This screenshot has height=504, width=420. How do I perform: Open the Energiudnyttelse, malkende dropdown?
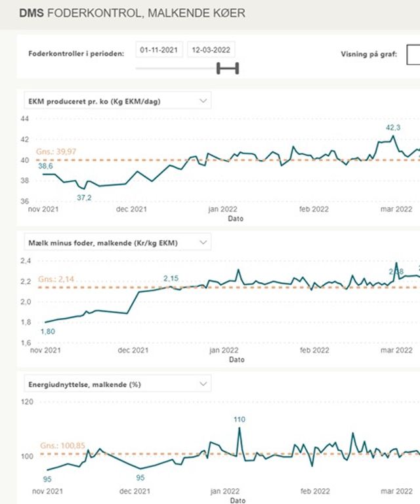202,383
